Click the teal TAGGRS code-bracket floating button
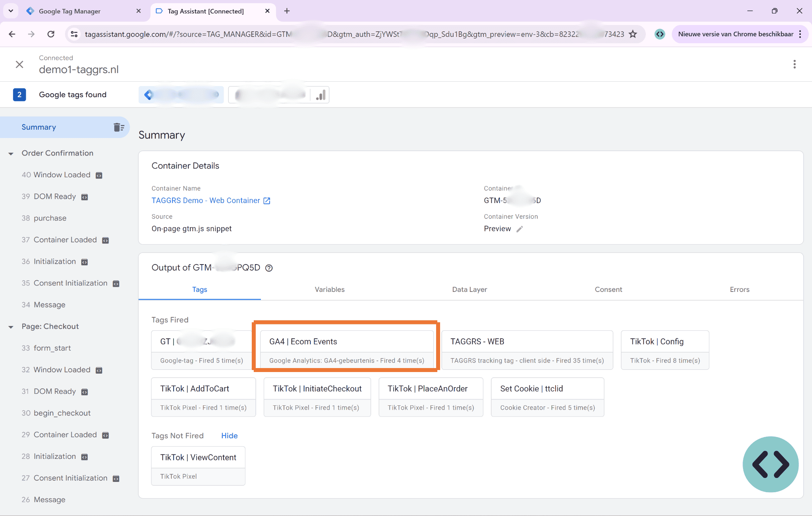812x516 pixels. pyautogui.click(x=770, y=464)
